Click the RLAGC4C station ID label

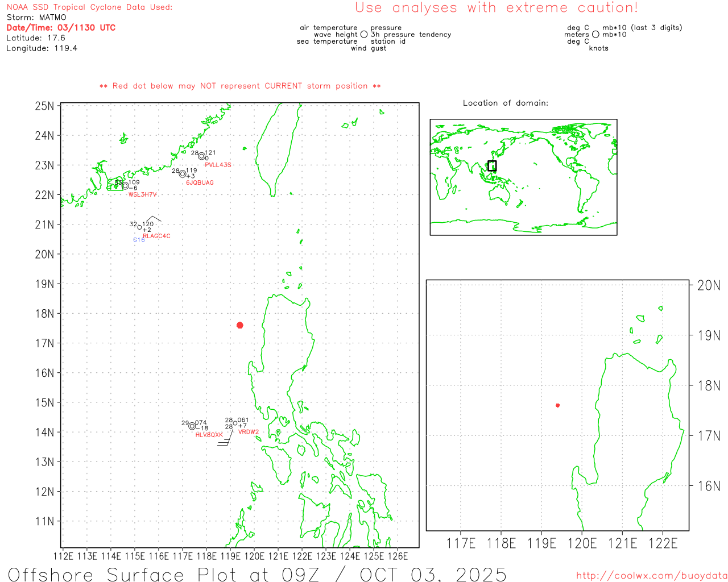click(x=156, y=236)
